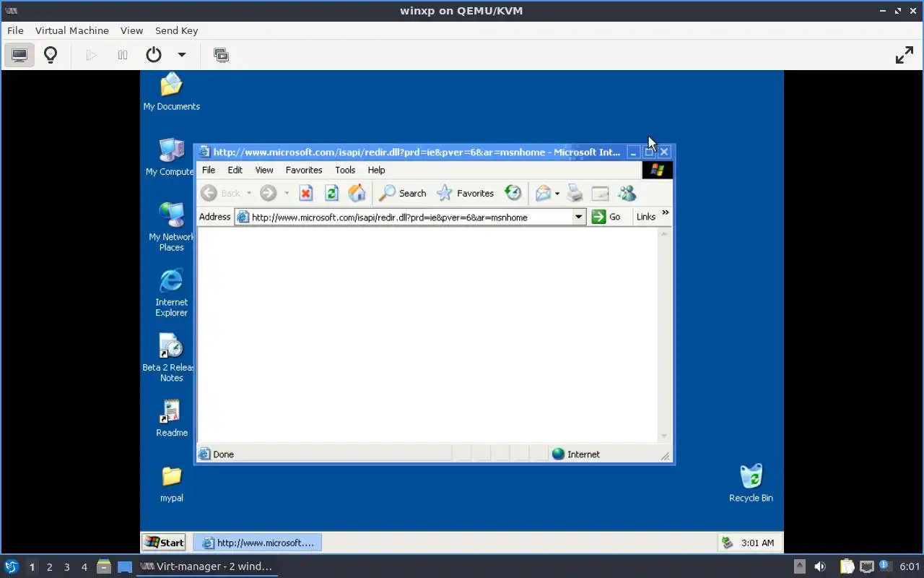The width and height of the screenshot is (924, 578).
Task: Click the virt-manager snapshots icon
Action: 221,55
